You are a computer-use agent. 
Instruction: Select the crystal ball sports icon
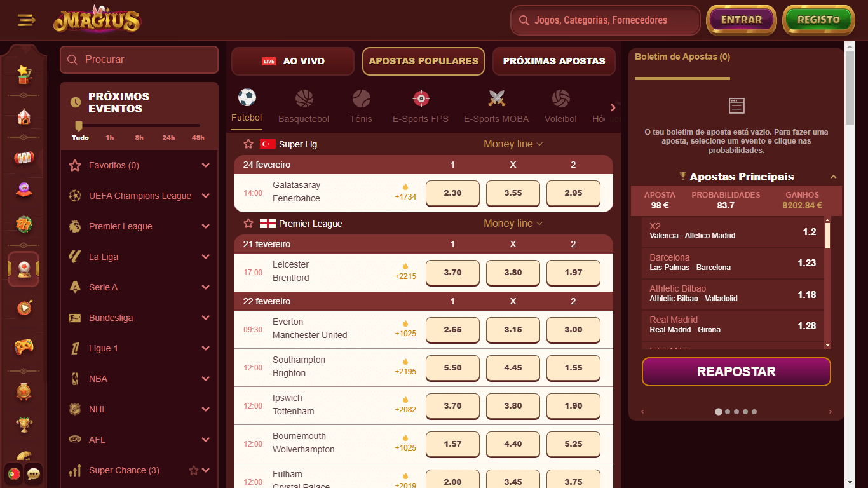coord(24,269)
